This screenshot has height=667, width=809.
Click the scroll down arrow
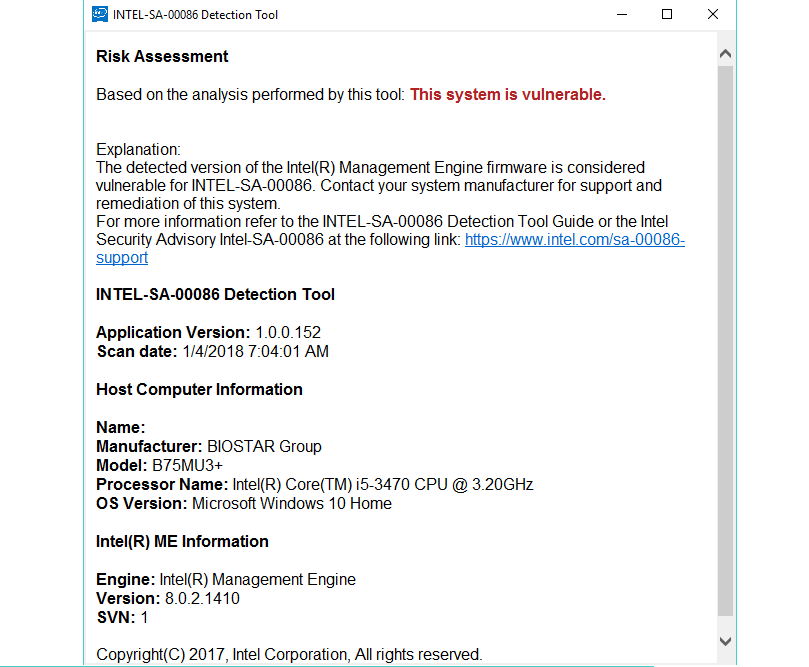point(725,641)
